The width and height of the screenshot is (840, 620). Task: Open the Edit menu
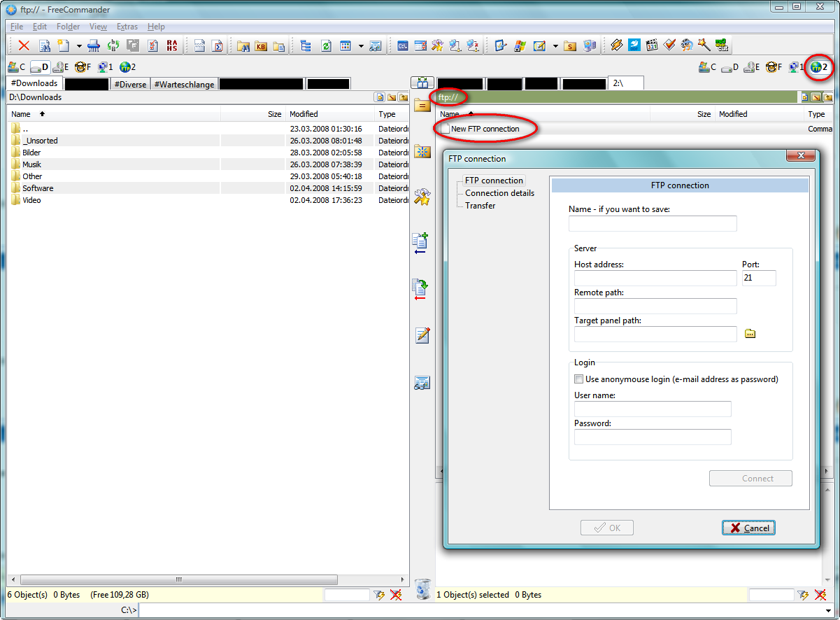pyautogui.click(x=40, y=27)
